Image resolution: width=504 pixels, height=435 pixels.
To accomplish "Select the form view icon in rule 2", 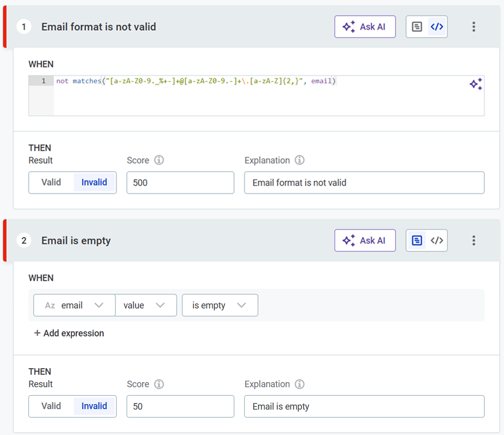I will [417, 241].
